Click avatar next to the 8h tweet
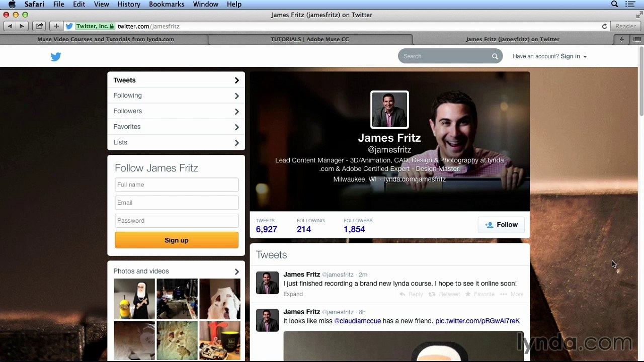This screenshot has width=644, height=362. click(267, 320)
